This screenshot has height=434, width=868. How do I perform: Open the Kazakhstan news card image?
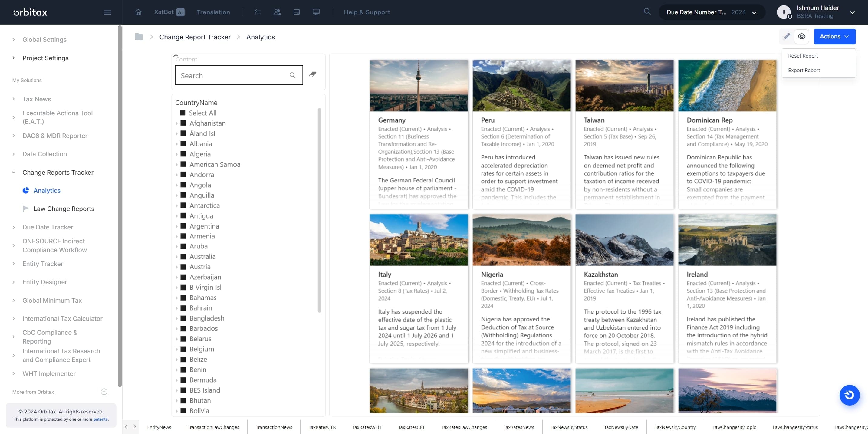coord(624,240)
